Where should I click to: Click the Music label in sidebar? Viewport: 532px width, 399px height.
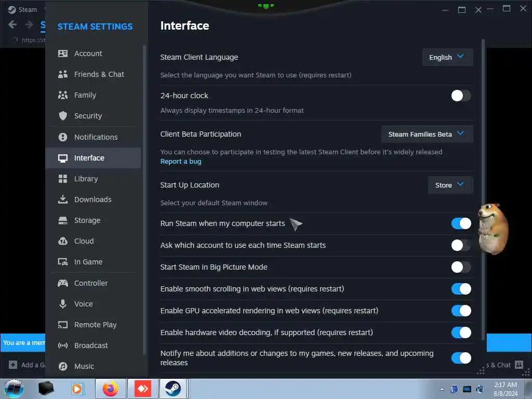84,366
